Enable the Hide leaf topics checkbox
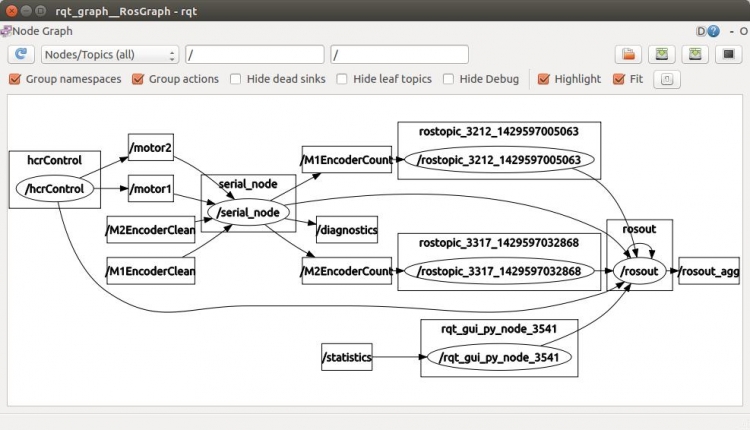 pyautogui.click(x=343, y=79)
